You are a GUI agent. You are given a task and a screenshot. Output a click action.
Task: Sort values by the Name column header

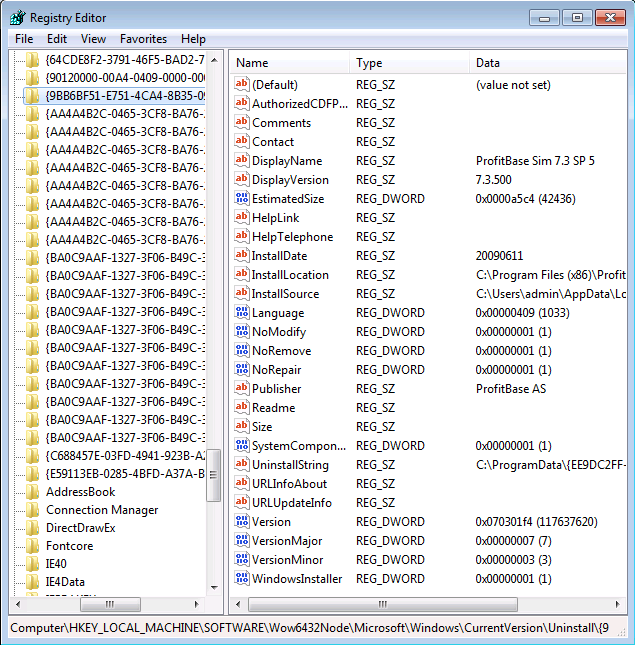click(x=289, y=63)
